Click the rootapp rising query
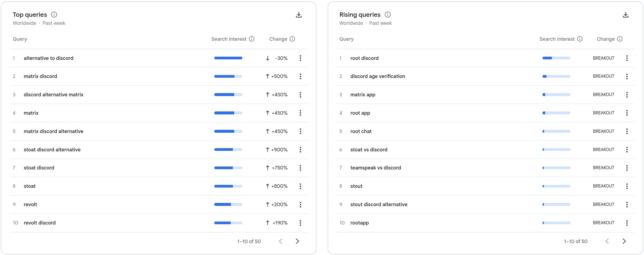644x255 pixels. tap(359, 223)
